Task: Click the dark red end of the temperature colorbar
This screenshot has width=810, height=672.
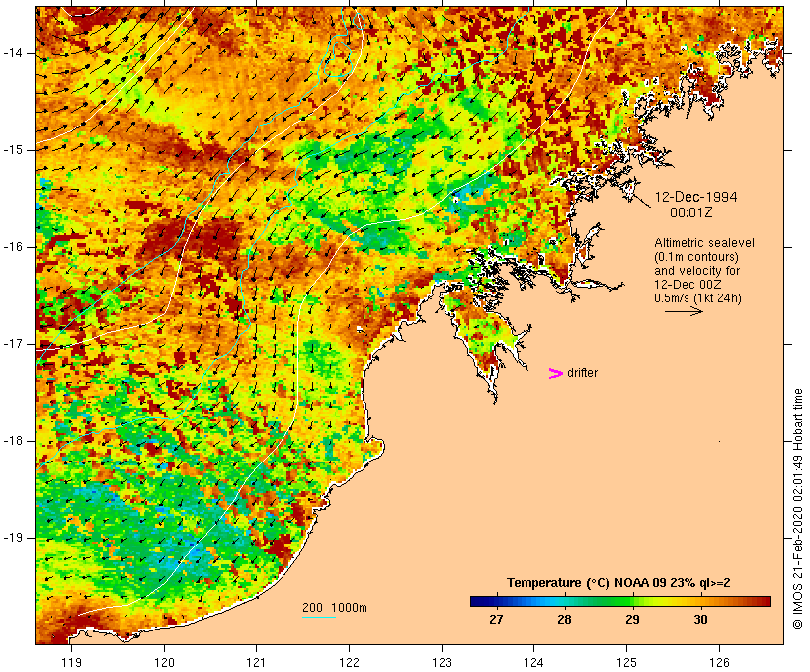Action: tap(765, 601)
